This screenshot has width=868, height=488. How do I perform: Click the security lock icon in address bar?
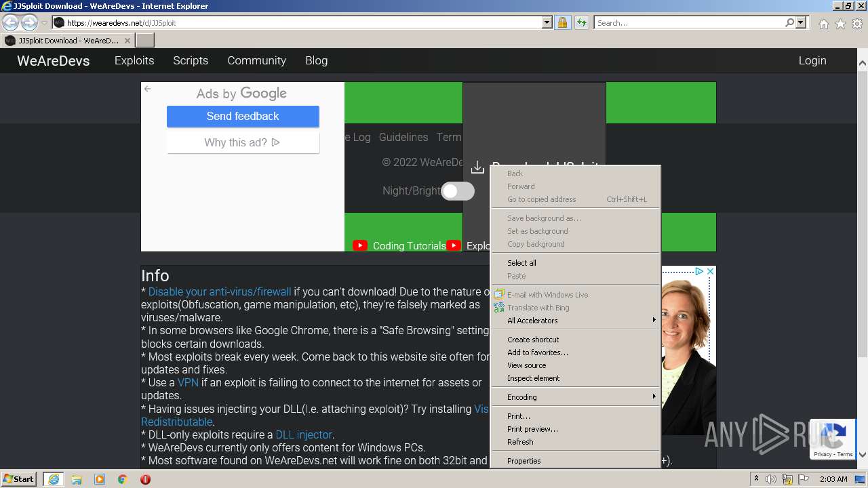click(562, 22)
